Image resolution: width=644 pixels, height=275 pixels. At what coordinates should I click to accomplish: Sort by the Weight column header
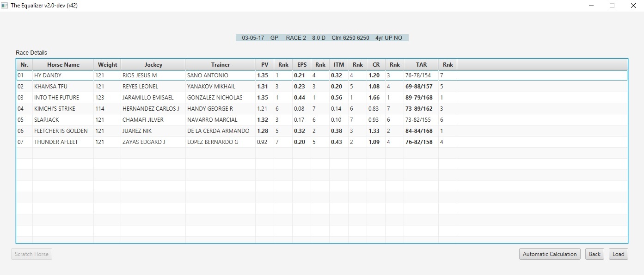coord(107,65)
